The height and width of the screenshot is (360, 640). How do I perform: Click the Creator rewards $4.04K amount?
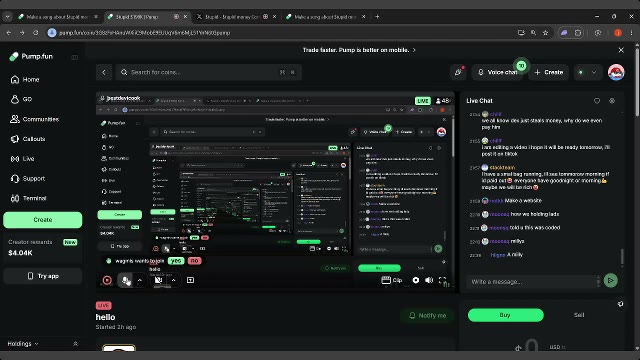20,253
